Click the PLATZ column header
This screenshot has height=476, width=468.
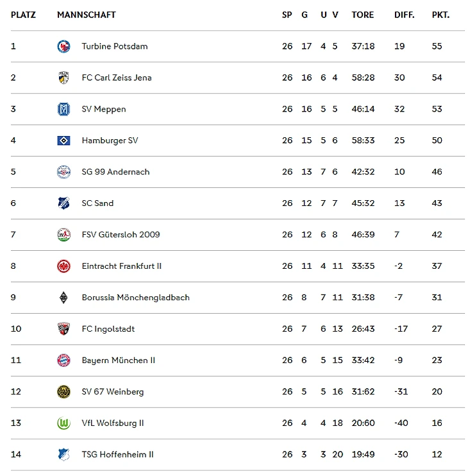pyautogui.click(x=23, y=15)
